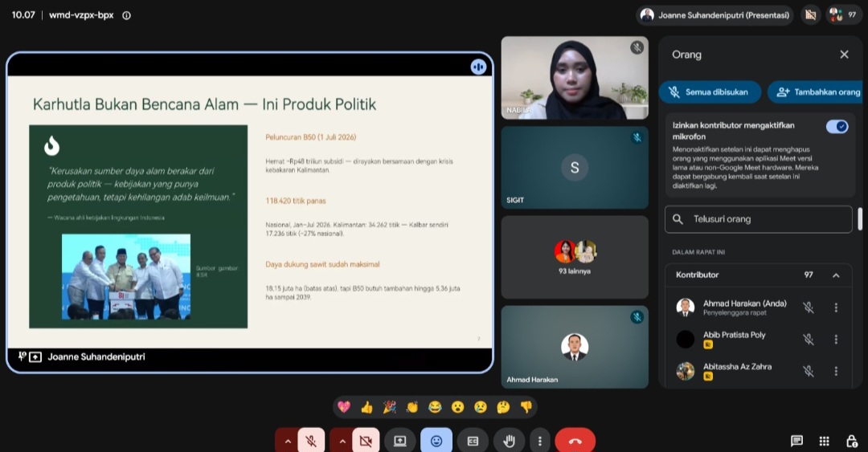
Task: Click the meeting info icon
Action: pos(126,15)
